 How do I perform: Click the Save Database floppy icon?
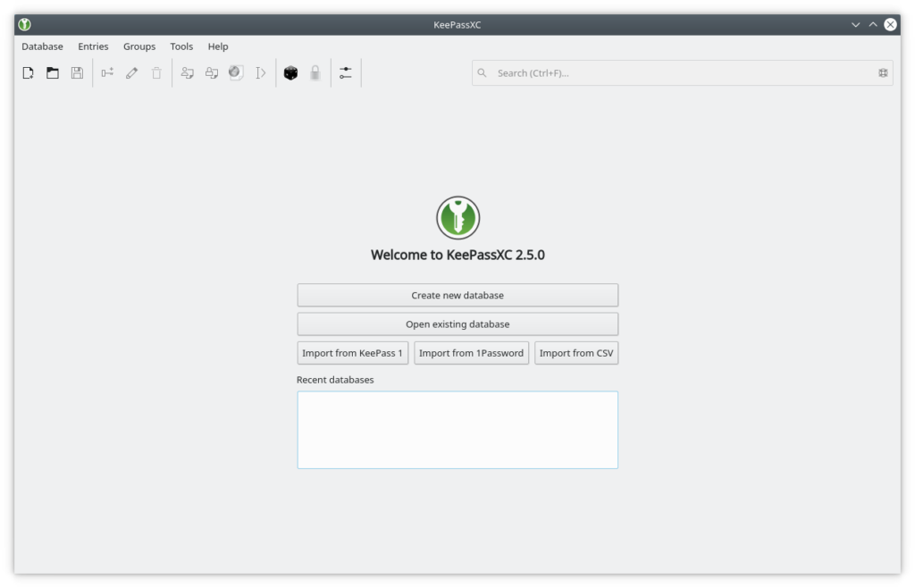tap(77, 73)
